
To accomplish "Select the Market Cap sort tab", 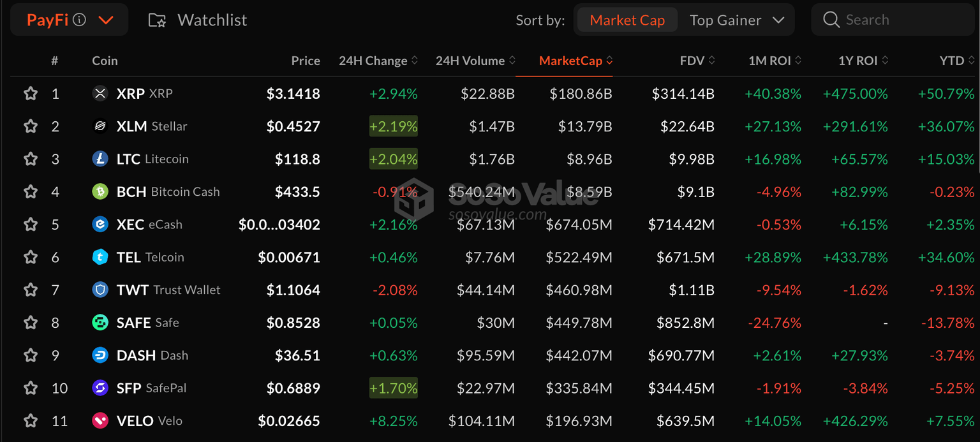I will pos(627,20).
